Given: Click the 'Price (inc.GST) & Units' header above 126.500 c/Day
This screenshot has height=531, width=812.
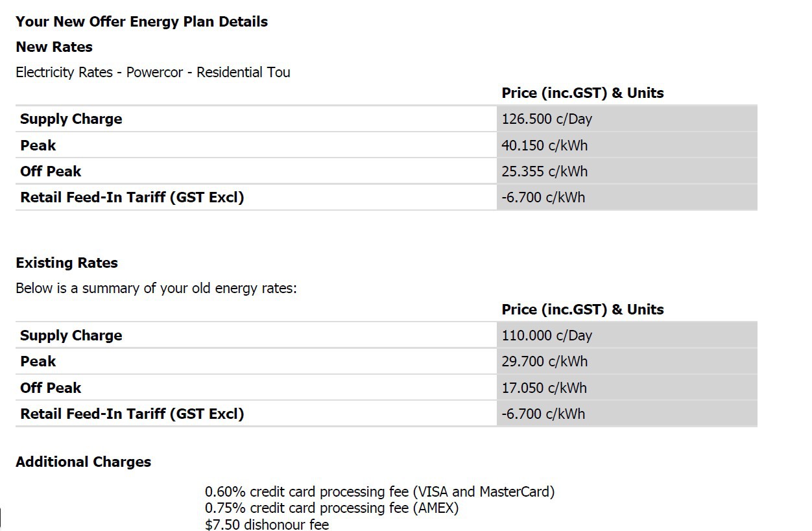Looking at the screenshot, I should click(582, 93).
